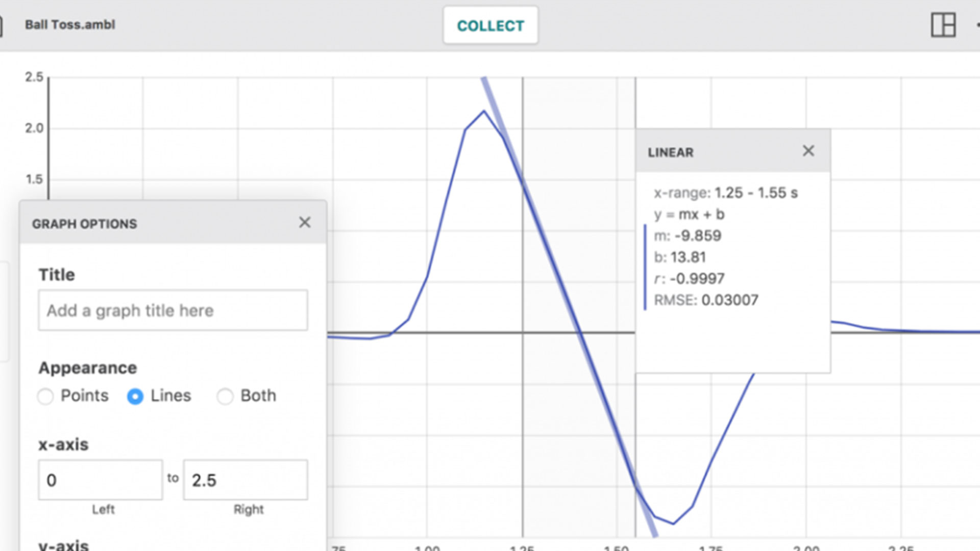Click the curve peak near 2.0
Image resolution: width=980 pixels, height=551 pixels.
tap(484, 111)
